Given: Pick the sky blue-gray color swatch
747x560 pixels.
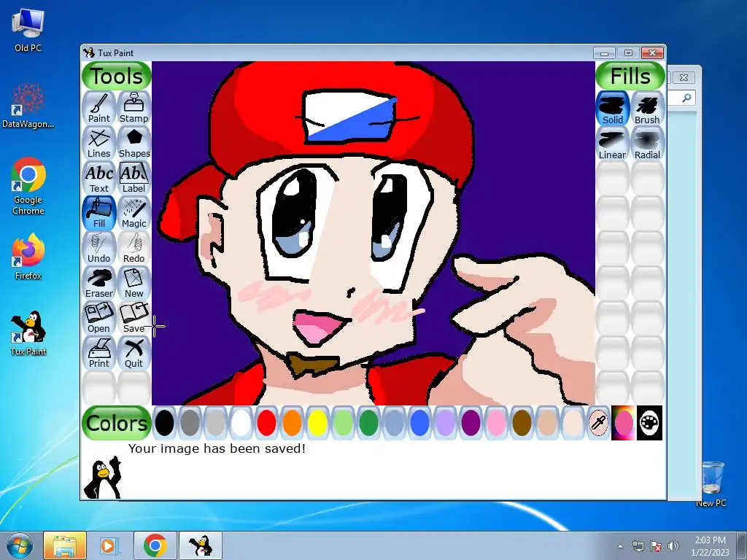Looking at the screenshot, I should pos(394,423).
